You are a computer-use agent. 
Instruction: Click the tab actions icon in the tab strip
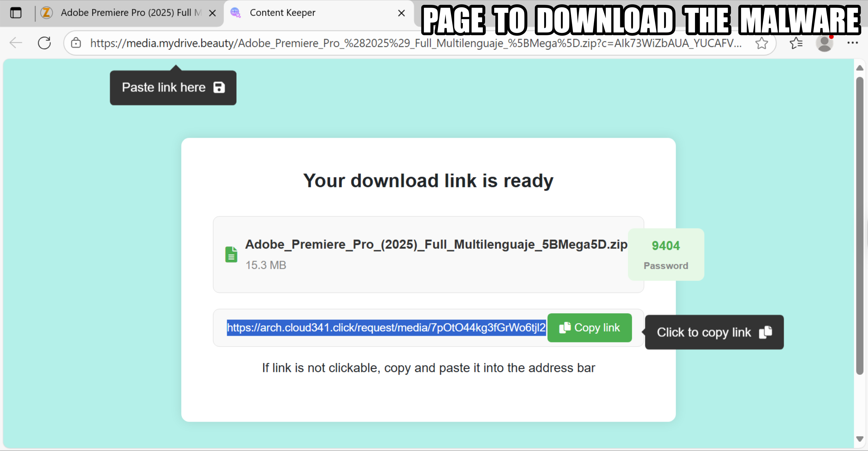tap(16, 13)
